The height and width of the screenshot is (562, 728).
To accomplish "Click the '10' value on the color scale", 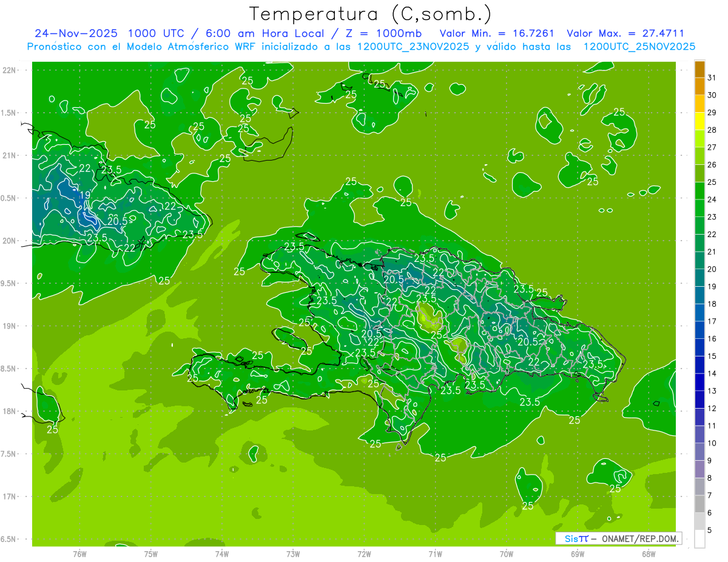I will 712,443.
